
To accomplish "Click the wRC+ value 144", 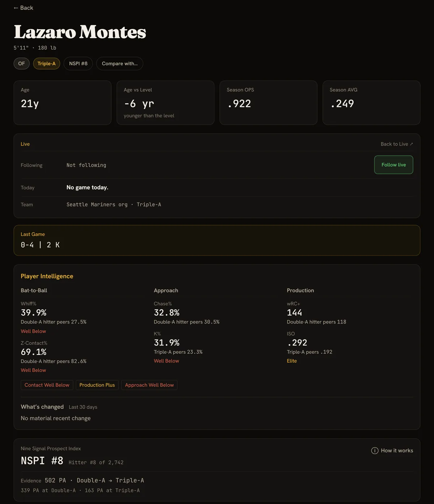I will (294, 313).
